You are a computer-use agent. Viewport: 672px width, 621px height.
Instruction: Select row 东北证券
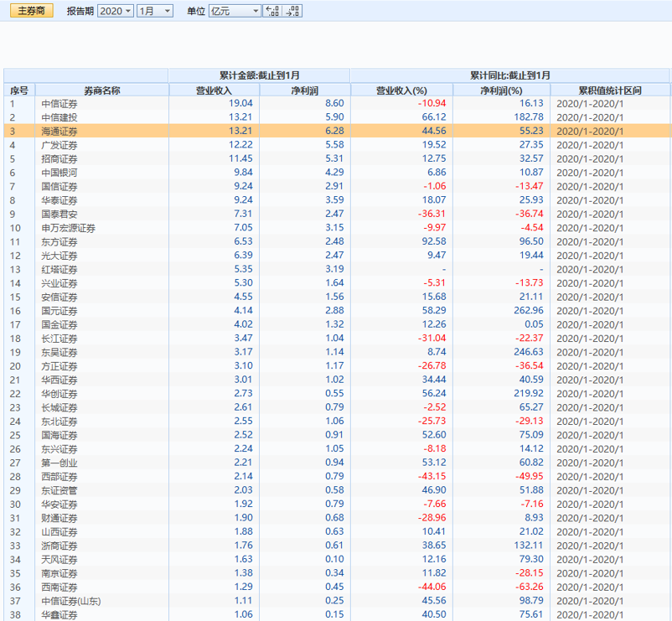click(337, 422)
